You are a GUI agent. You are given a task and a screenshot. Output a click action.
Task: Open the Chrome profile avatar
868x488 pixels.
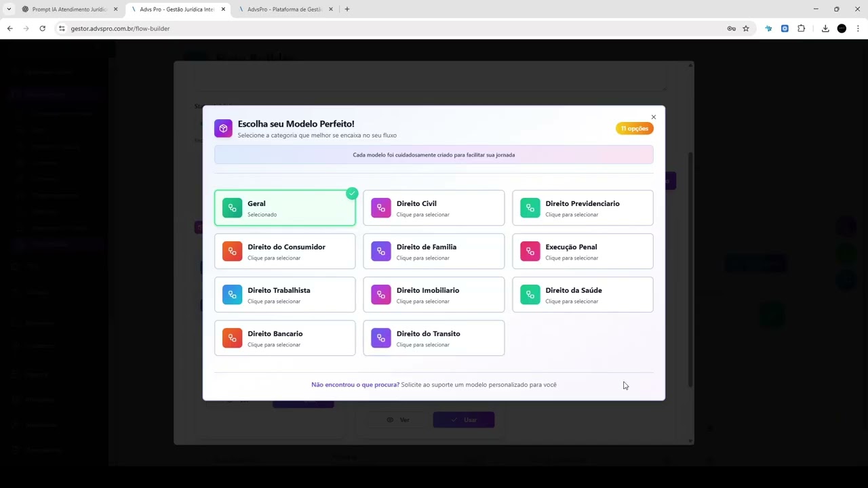pos(842,28)
